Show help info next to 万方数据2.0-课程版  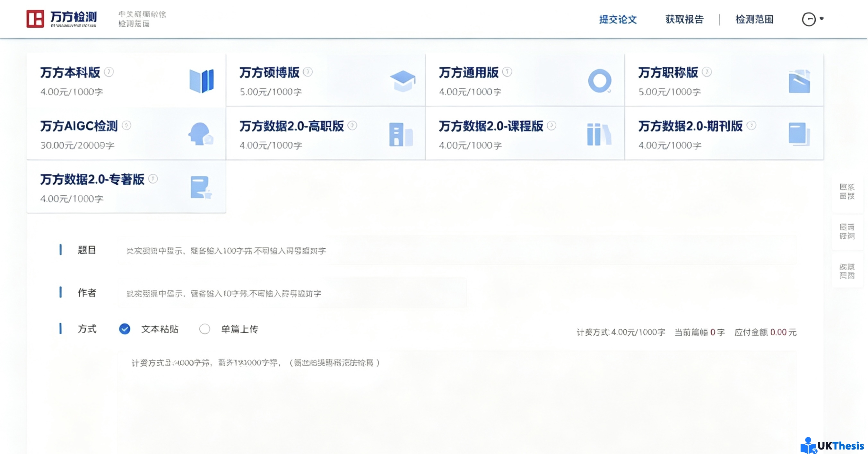click(x=551, y=126)
